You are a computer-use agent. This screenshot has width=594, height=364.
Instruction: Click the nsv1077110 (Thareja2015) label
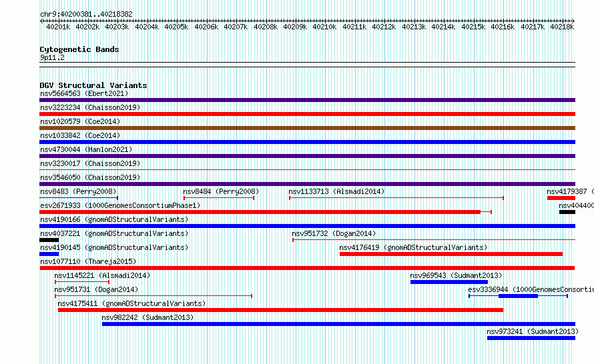[88, 261]
